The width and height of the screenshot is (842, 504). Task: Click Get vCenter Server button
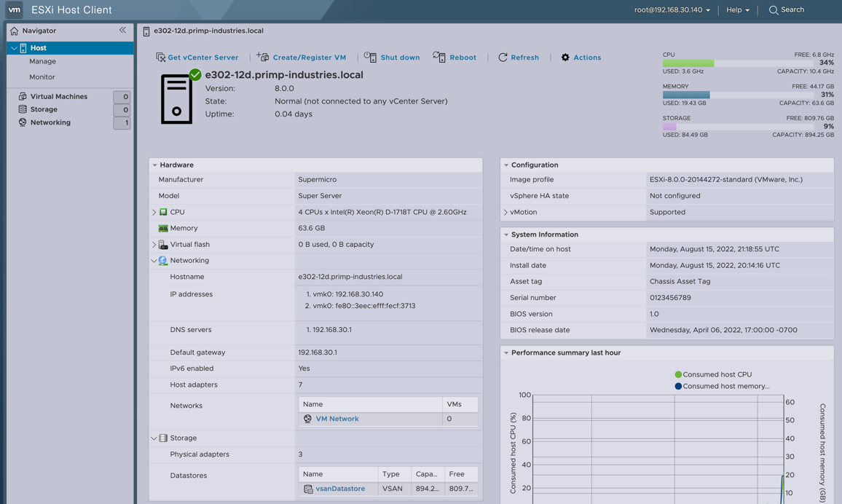(x=197, y=57)
